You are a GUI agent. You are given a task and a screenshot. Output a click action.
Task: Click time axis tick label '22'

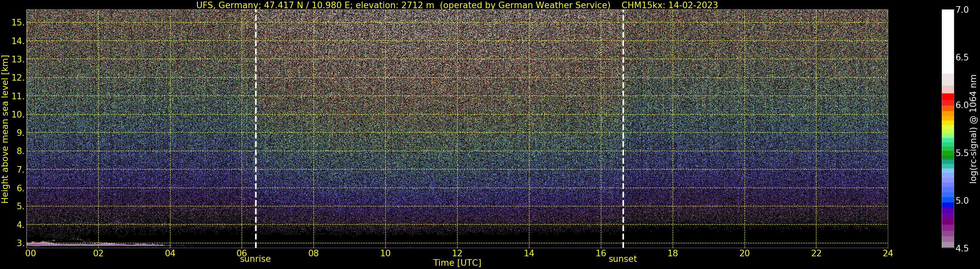click(816, 253)
